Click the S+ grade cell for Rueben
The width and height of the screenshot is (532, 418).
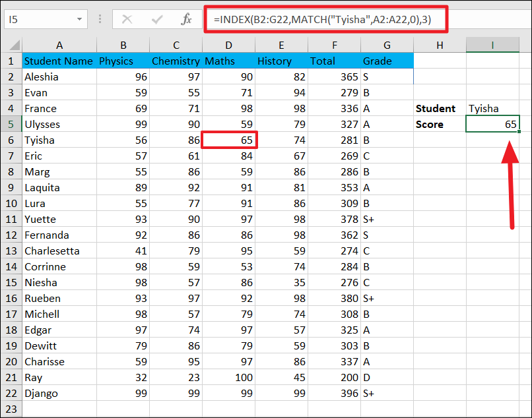point(387,298)
